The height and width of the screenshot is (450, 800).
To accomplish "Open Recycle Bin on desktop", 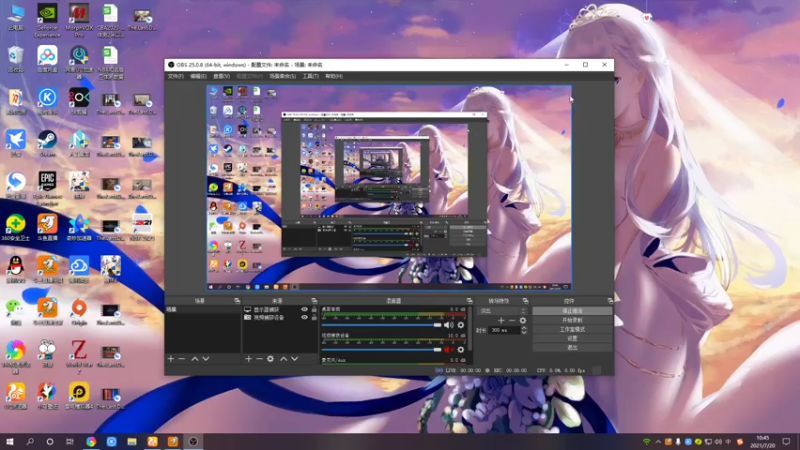I will coord(16,59).
